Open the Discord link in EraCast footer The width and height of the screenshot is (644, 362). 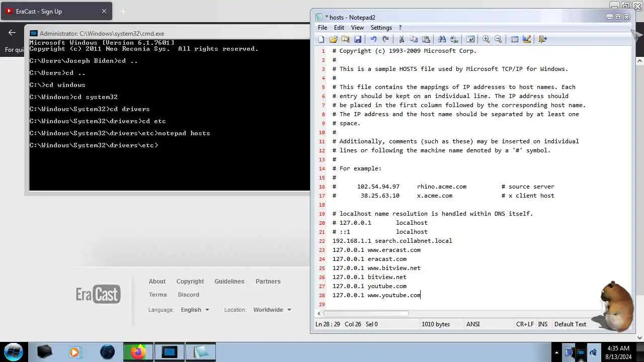click(189, 295)
